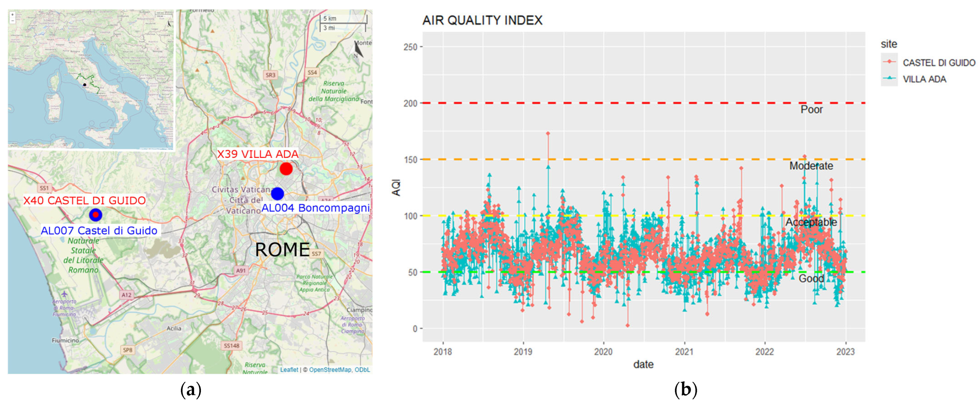This screenshot has height=406, width=980.
Task: Click the X40 CASTEL DI GUIDO map label
Action: pos(85,200)
